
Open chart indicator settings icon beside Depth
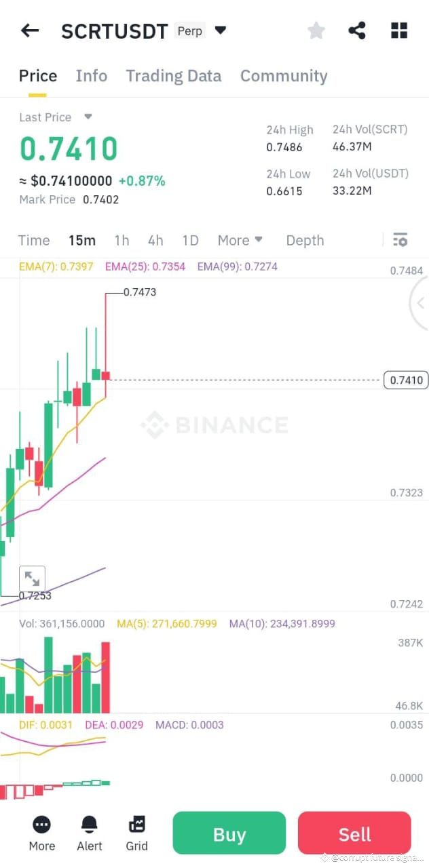[x=400, y=240]
